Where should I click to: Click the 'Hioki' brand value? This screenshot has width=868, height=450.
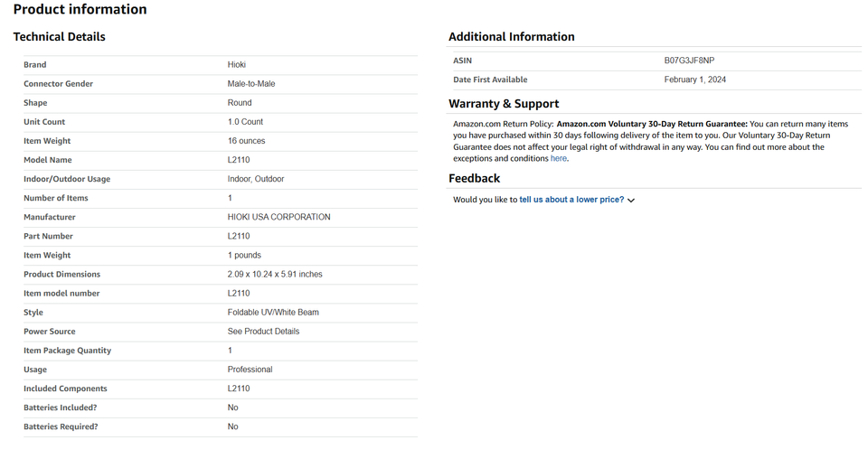point(236,65)
